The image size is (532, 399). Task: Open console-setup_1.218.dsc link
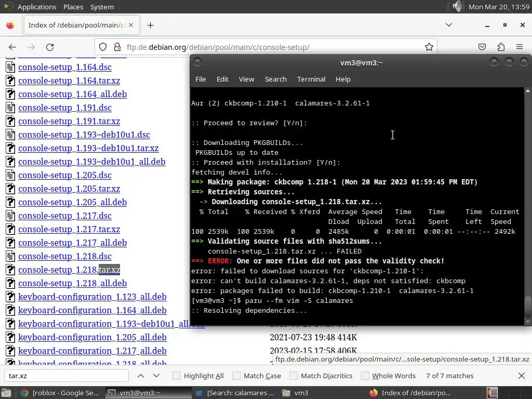[65, 256]
